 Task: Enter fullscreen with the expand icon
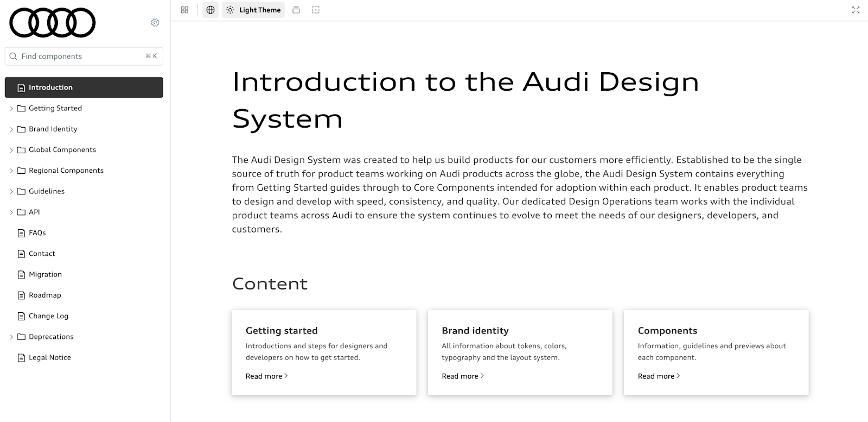click(856, 10)
